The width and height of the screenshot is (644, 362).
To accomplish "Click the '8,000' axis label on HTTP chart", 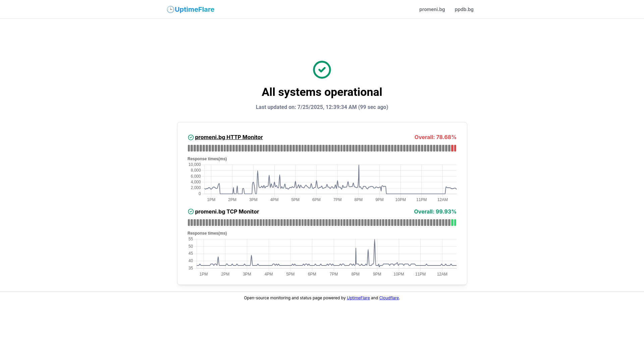I will [196, 170].
